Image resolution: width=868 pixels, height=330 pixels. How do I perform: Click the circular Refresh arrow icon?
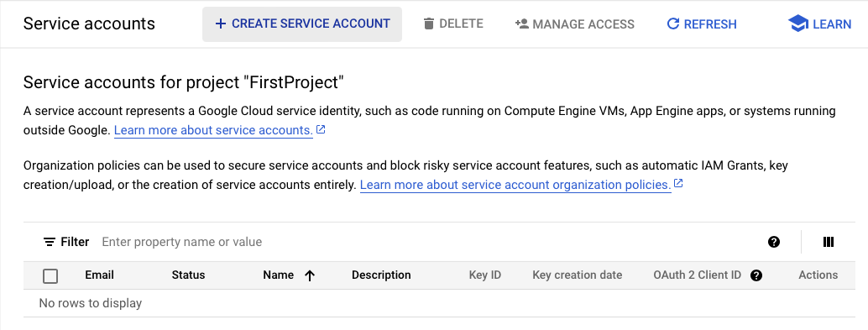(x=672, y=24)
